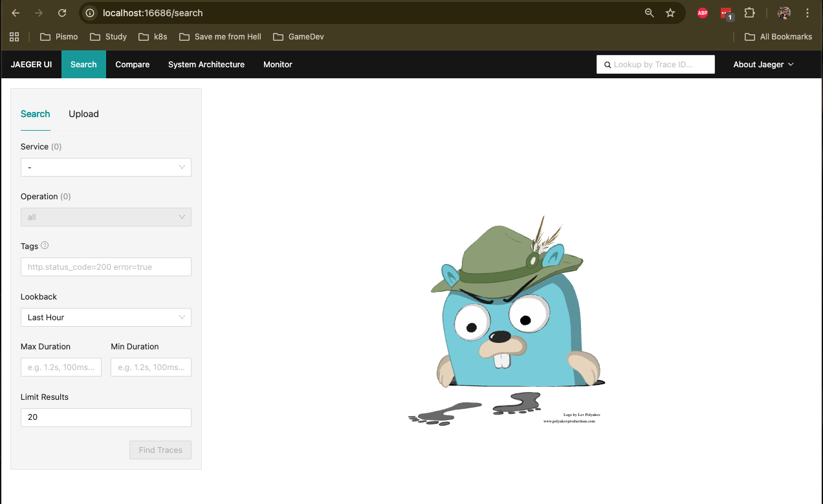Go to the Compare page

132,65
